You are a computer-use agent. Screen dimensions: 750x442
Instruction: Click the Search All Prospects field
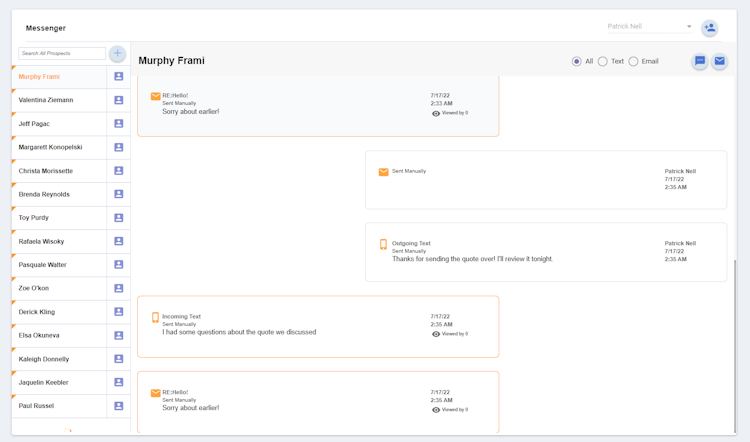tap(61, 53)
